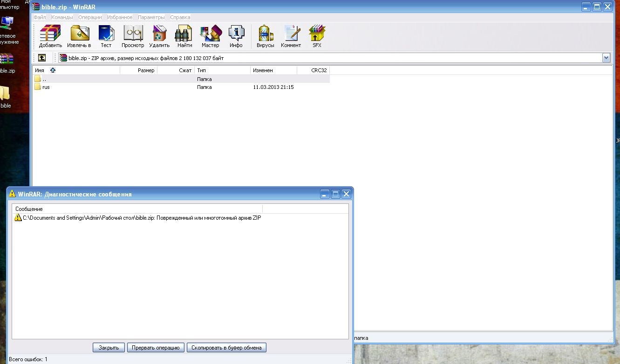Image resolution: width=620 pixels, height=364 pixels.
Task: Go up one folder level arrow button
Action: (x=42, y=58)
